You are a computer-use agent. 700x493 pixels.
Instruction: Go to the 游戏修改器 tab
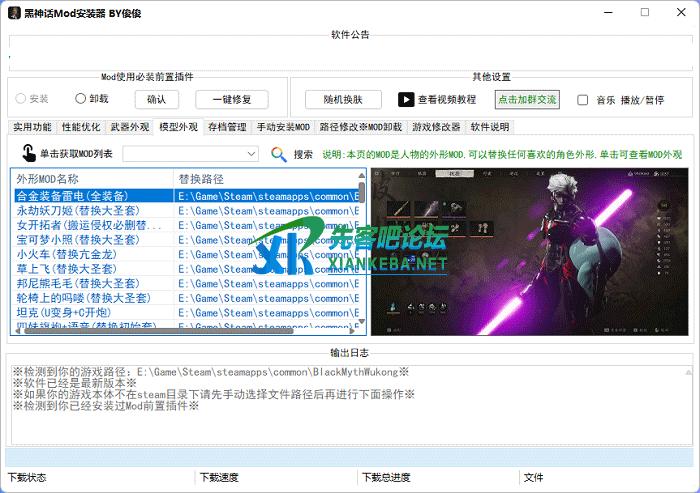click(436, 127)
